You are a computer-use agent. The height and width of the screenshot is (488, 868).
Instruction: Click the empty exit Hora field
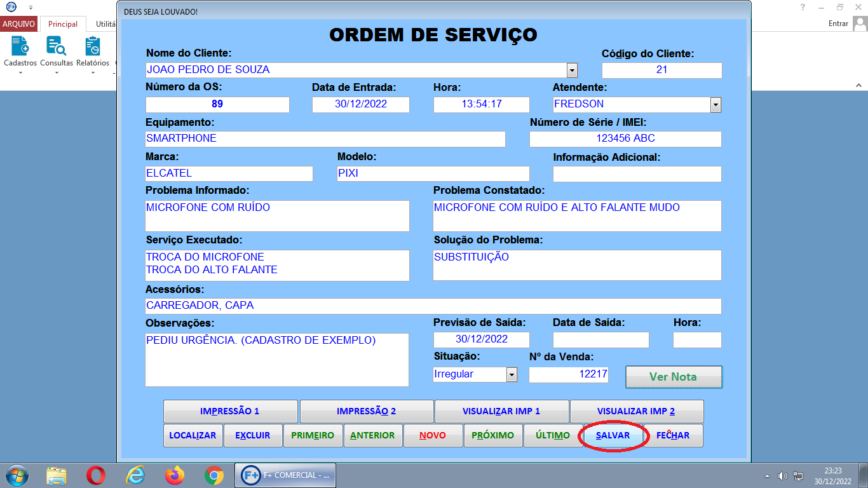697,340
